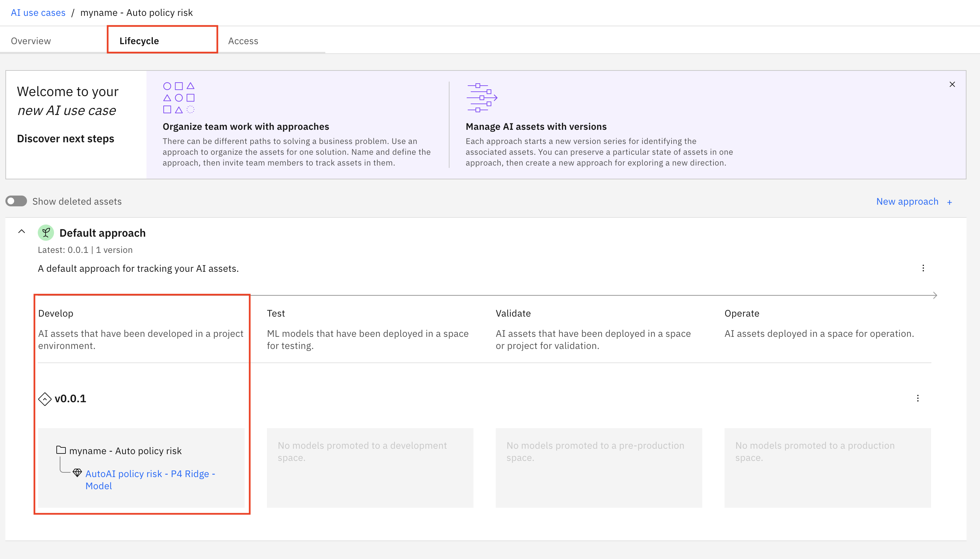The height and width of the screenshot is (559, 980).
Task: Click the Default approach sprout icon
Action: click(46, 233)
